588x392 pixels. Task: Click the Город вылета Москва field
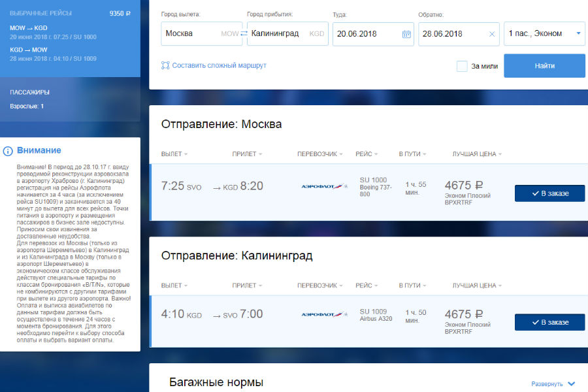click(x=193, y=33)
